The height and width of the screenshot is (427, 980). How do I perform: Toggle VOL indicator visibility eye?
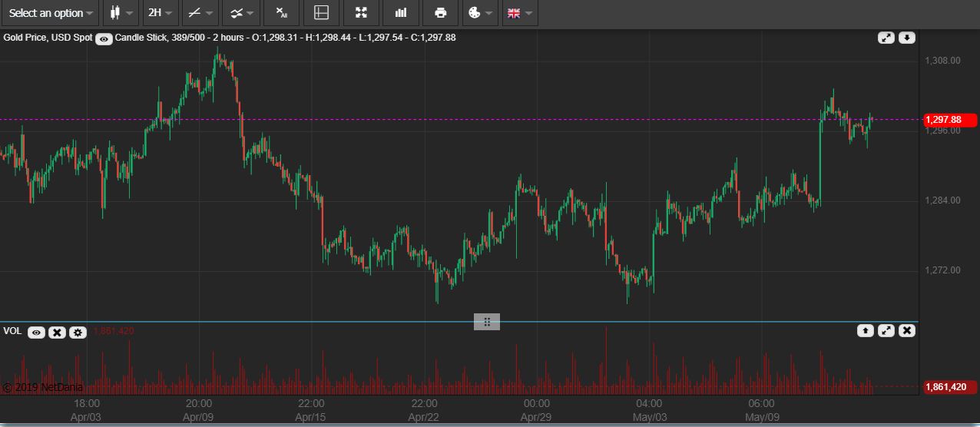[x=36, y=333]
